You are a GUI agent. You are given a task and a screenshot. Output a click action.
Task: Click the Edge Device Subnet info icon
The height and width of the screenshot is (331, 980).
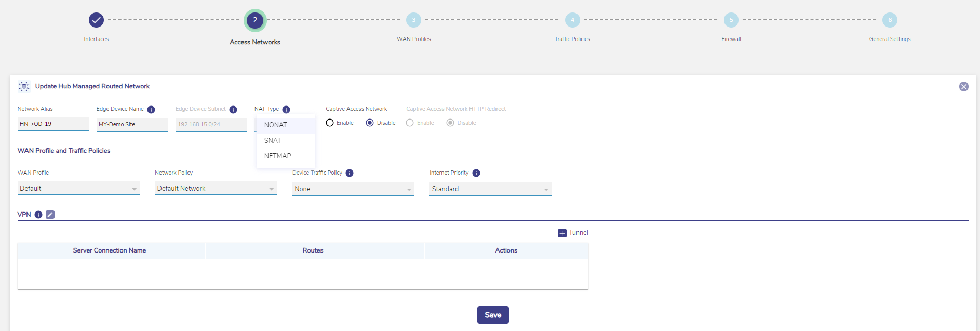click(233, 110)
